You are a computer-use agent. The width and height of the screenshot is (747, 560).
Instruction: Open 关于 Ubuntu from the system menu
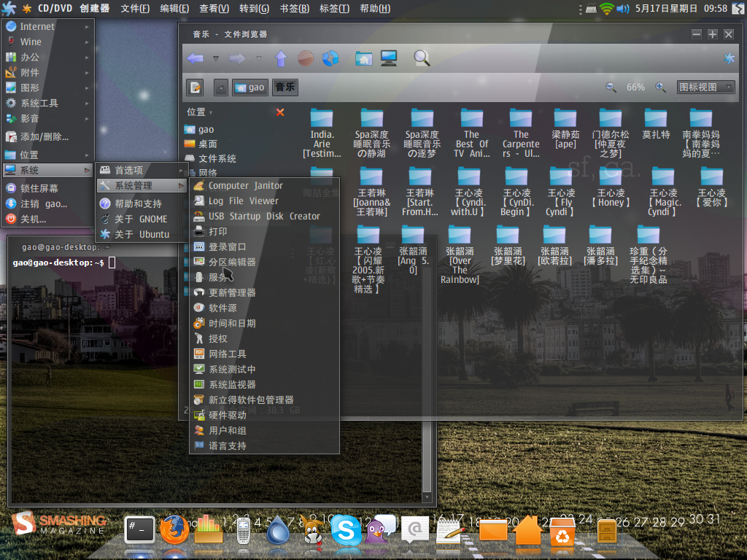click(141, 234)
